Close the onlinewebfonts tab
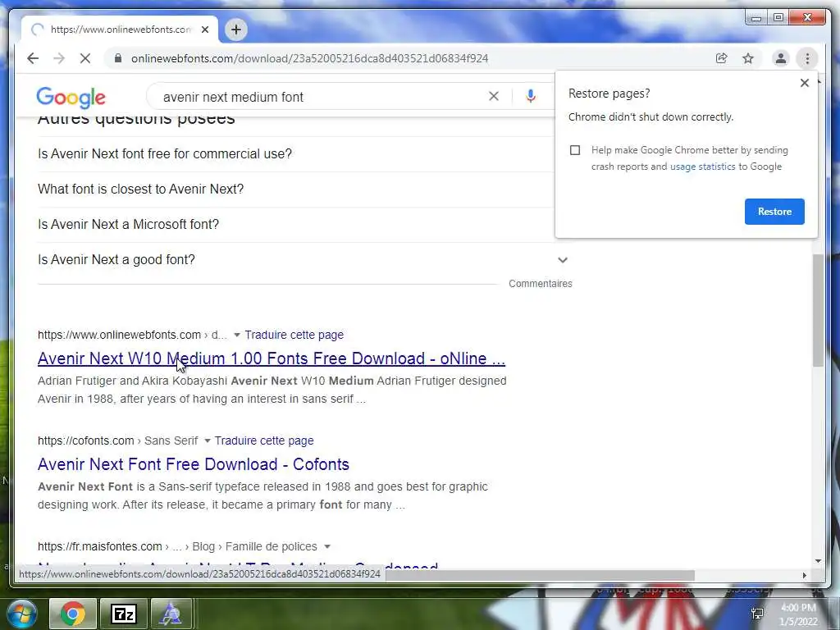This screenshot has width=840, height=630. tap(205, 30)
